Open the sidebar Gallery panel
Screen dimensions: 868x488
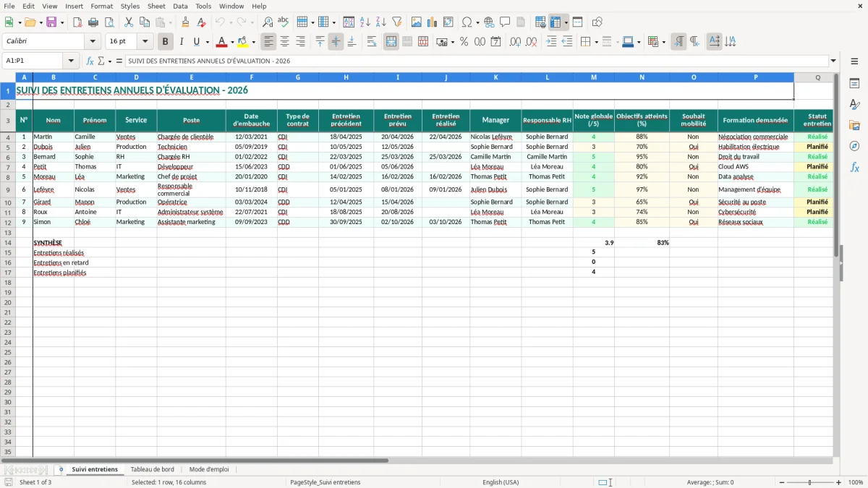click(855, 126)
